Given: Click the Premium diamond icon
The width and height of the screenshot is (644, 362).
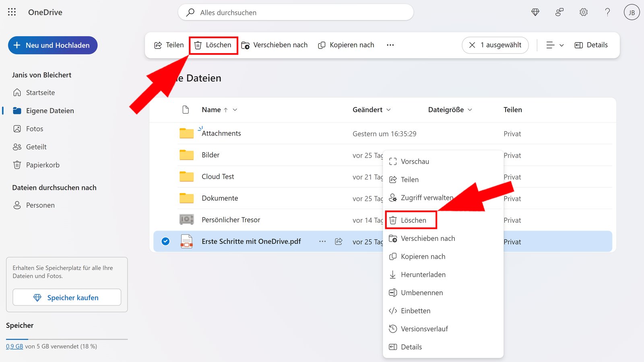Looking at the screenshot, I should click(535, 12).
